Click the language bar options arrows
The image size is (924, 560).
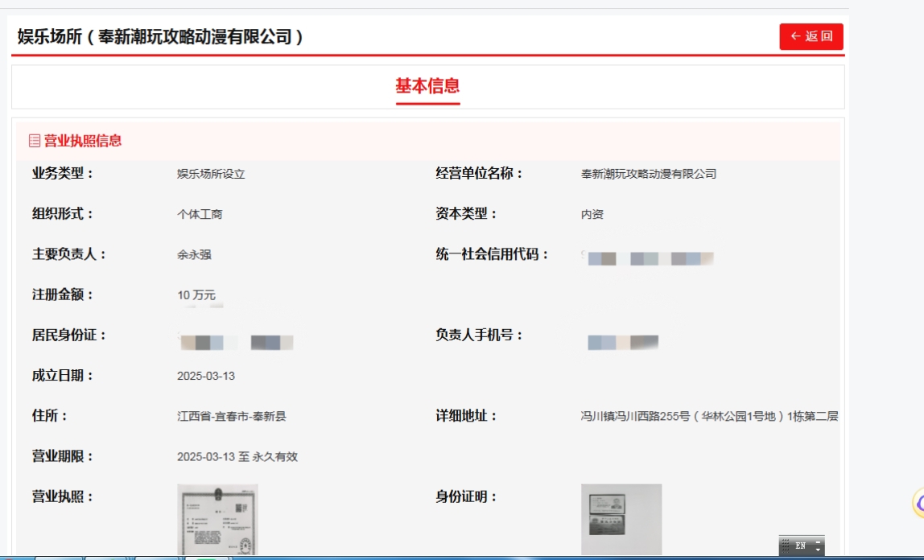point(818,546)
